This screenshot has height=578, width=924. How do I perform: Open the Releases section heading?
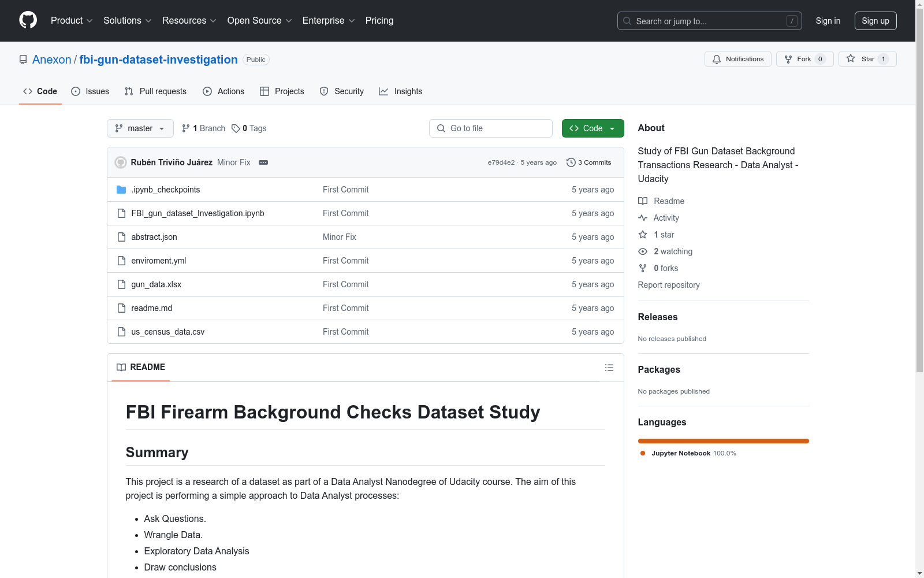coord(658,317)
